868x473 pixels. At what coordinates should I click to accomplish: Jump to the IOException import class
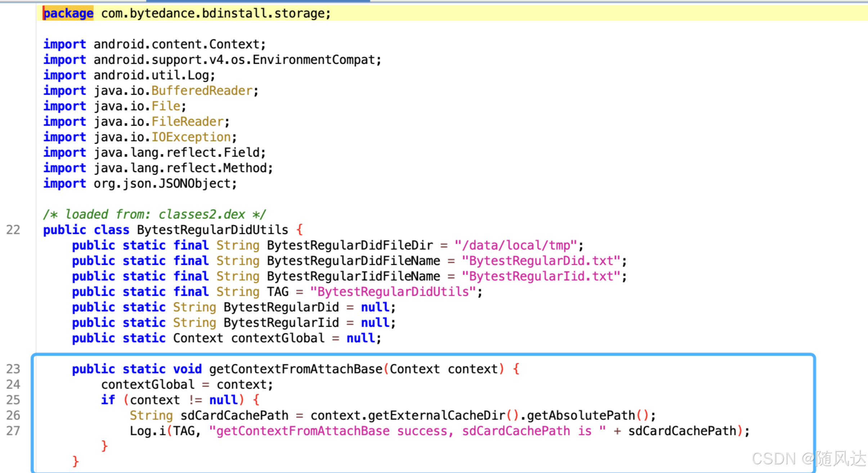coord(191,137)
